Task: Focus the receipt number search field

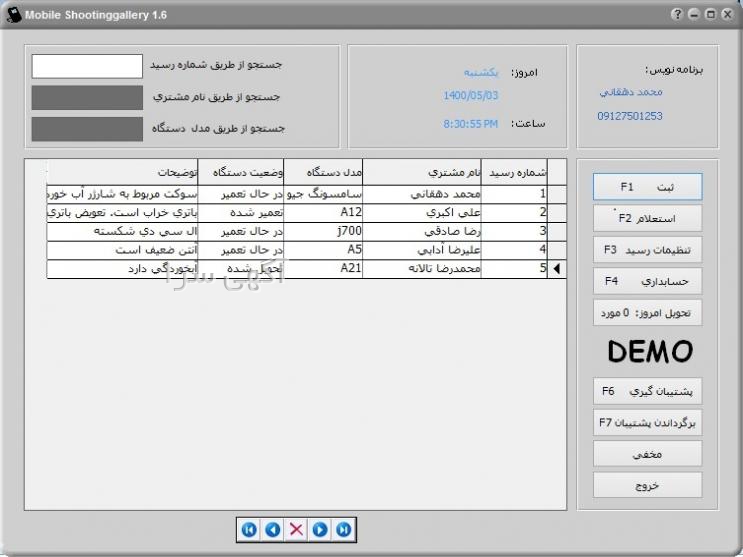Action: click(87, 66)
